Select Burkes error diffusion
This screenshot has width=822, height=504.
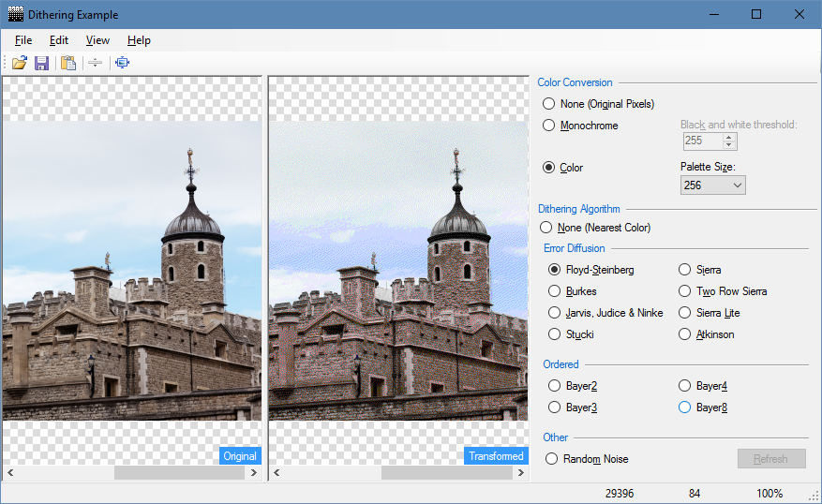(573, 291)
